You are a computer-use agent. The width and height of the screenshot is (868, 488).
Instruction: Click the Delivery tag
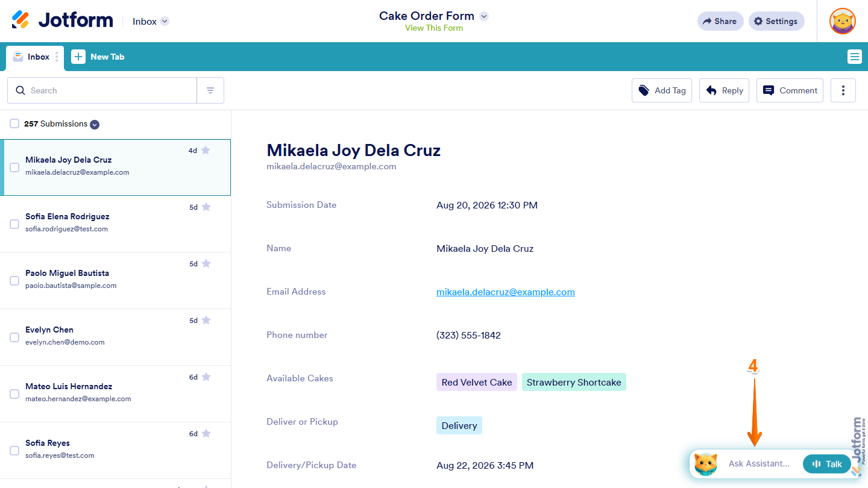(x=459, y=425)
